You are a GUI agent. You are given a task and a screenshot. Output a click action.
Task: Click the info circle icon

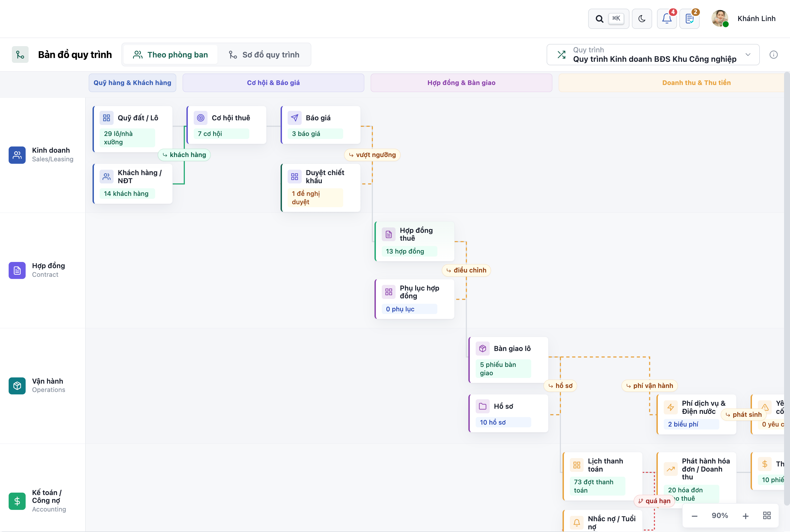coord(774,54)
